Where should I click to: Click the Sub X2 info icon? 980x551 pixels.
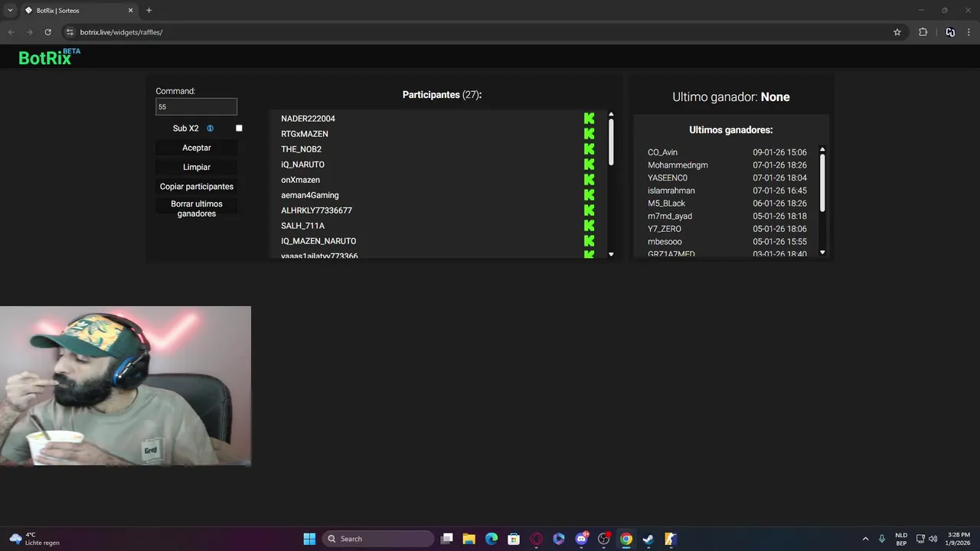click(x=210, y=129)
